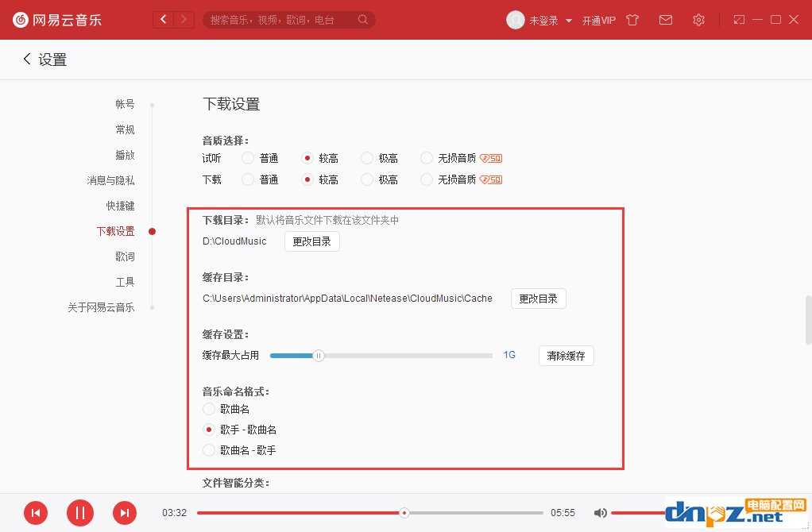Expand the 未登录 account dropdown arrow
The image size is (812, 532).
pos(569,21)
